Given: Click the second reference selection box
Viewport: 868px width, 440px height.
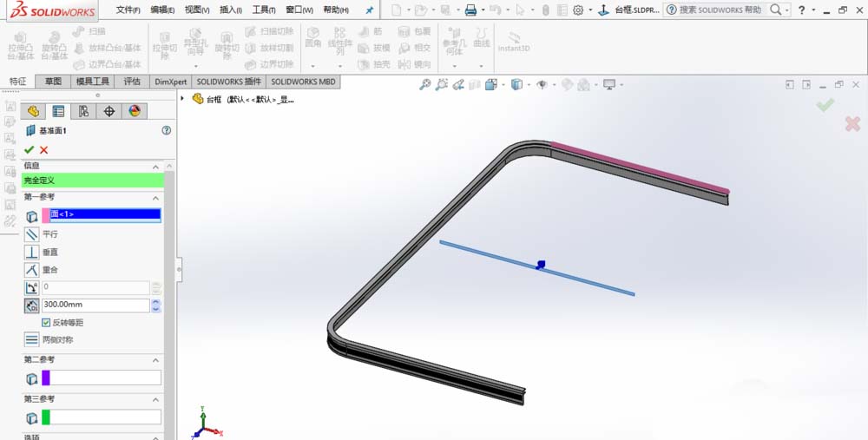Looking at the screenshot, I should (105, 378).
